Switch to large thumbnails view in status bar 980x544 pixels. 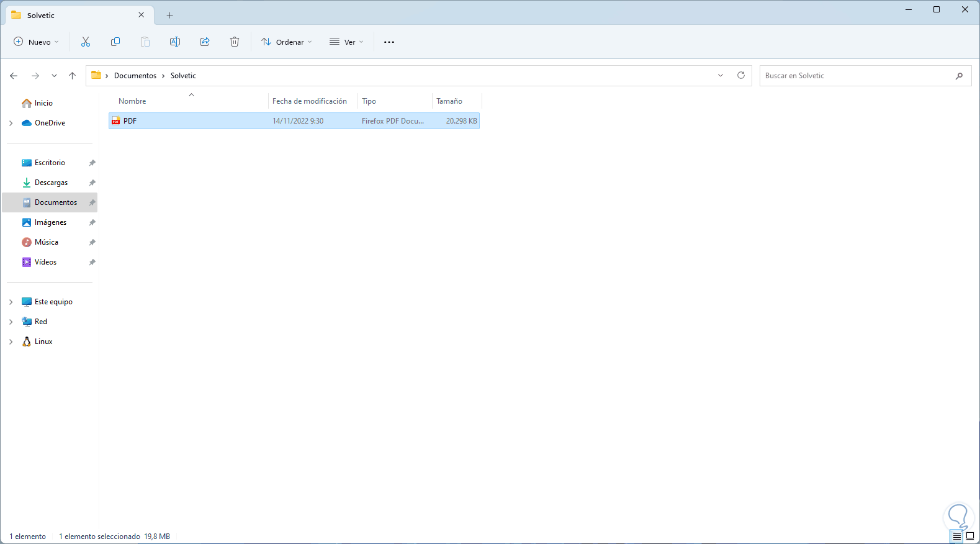pos(970,537)
